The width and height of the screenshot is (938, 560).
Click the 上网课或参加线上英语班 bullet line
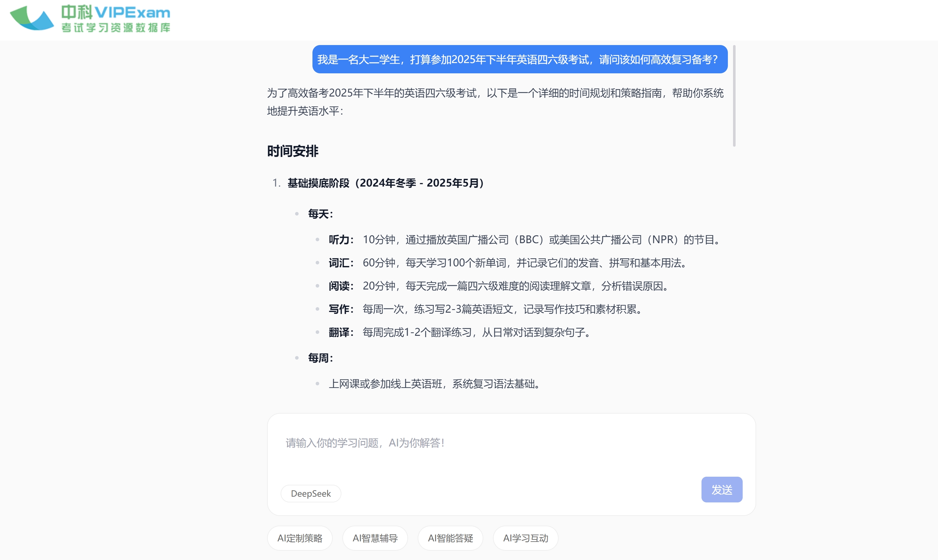[x=435, y=384]
